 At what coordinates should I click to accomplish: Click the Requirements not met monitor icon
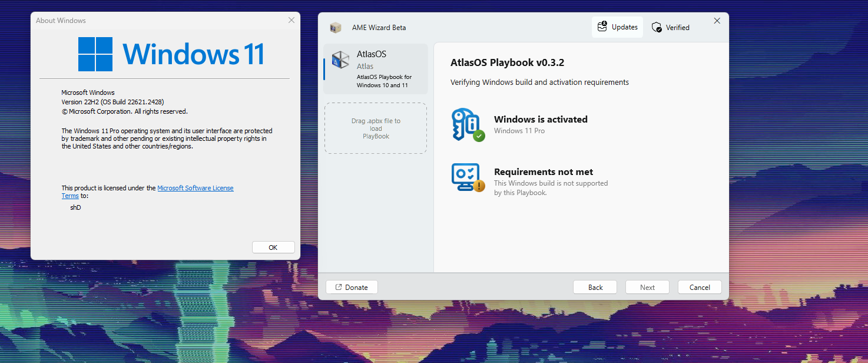point(468,177)
